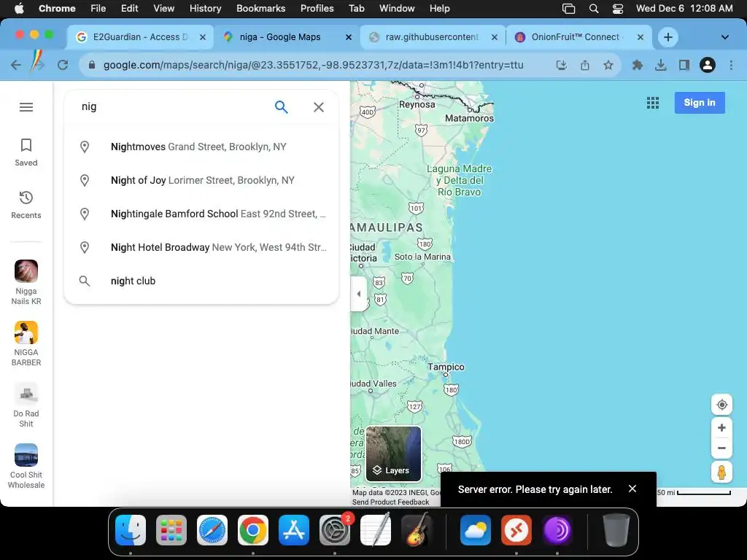
Task: Collapse the side panel arrow
Action: 359,294
